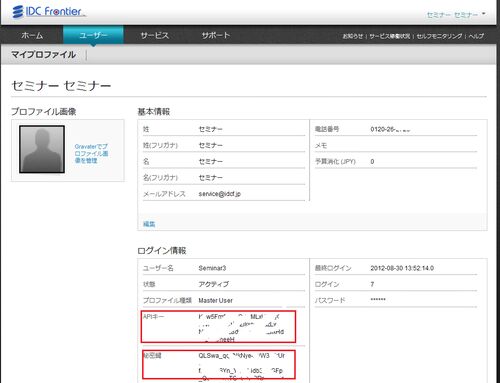The image size is (500, 383).
Task: Open the user account dropdown arrow
Action: click(484, 14)
